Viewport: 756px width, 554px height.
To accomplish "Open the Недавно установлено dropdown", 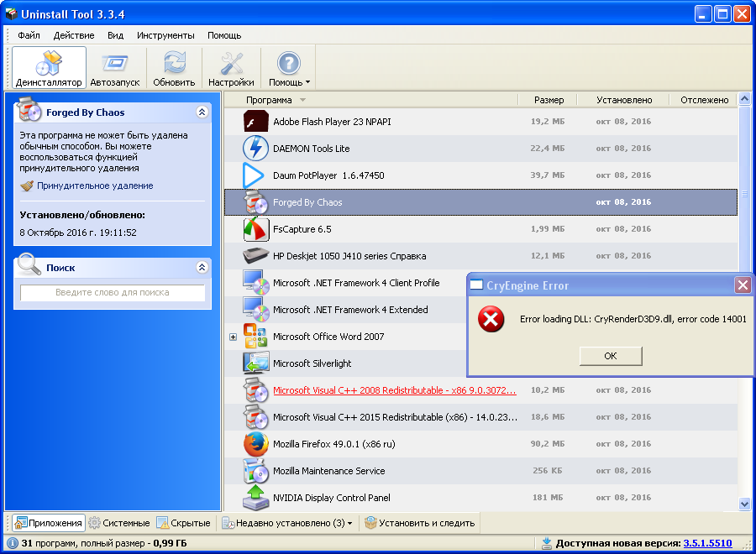I will [287, 523].
